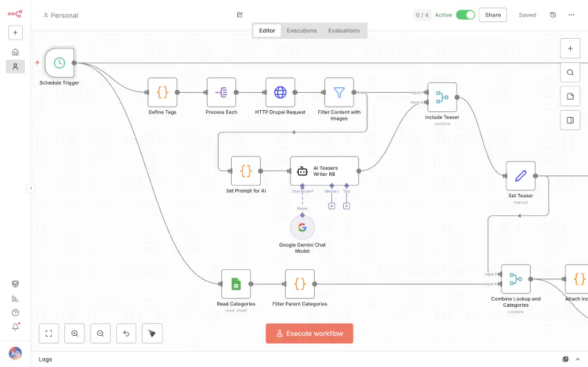Image resolution: width=588 pixels, height=367 pixels.
Task: Click the Filter Content with Images node
Action: [x=339, y=92]
